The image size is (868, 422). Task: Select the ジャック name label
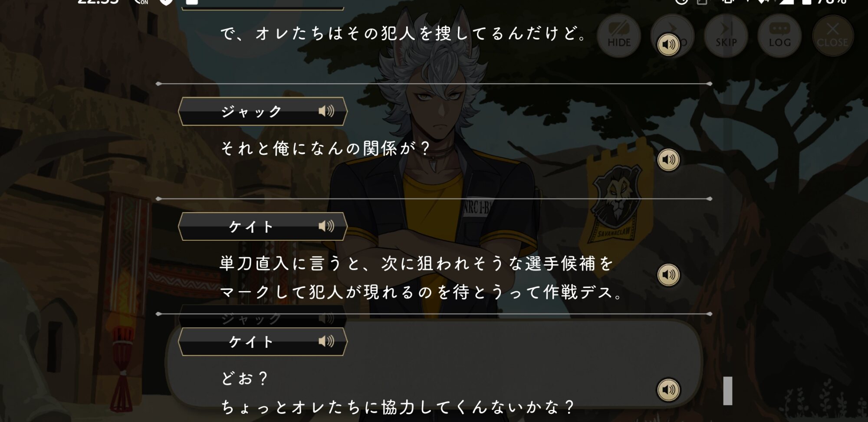pyautogui.click(x=251, y=111)
